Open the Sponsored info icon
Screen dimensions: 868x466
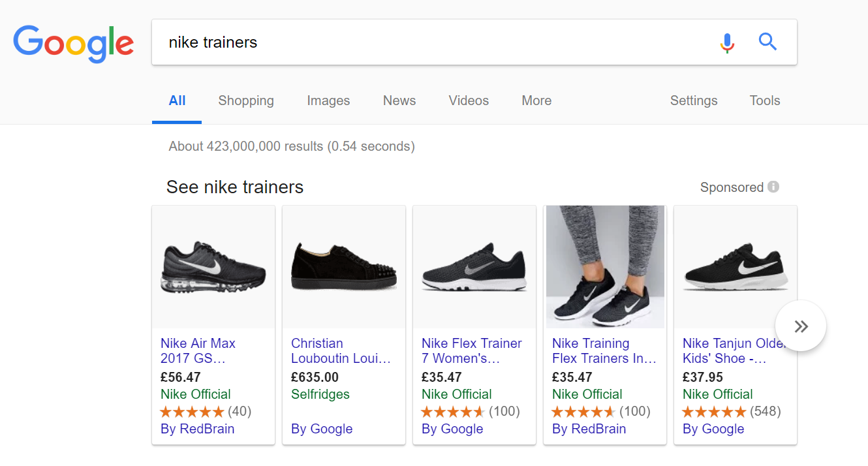tap(773, 187)
